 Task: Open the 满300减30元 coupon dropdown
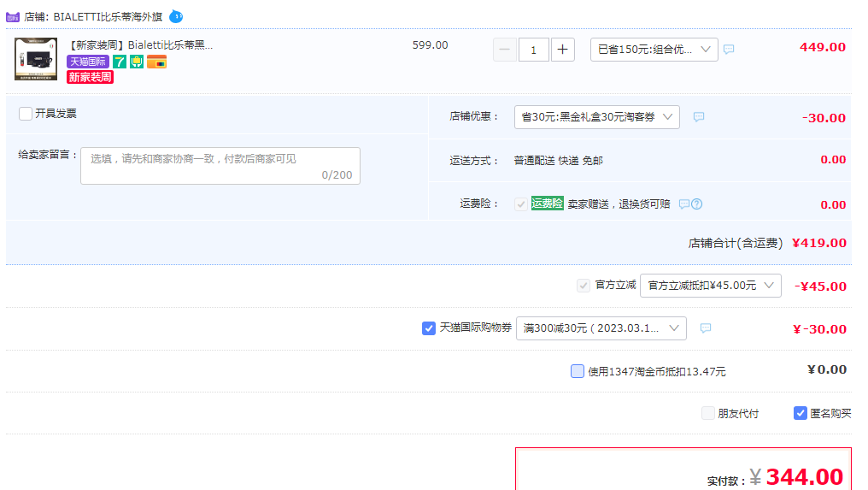click(601, 328)
